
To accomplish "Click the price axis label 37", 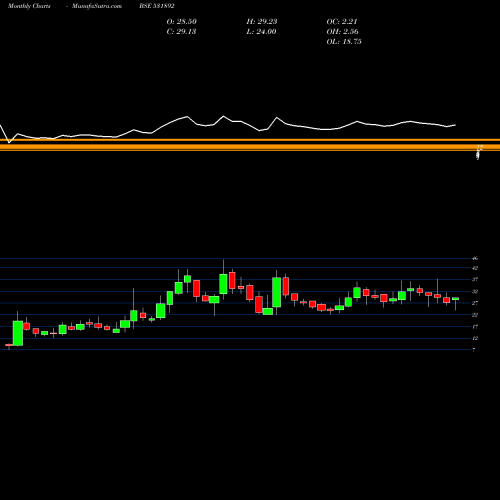I will point(475,280).
